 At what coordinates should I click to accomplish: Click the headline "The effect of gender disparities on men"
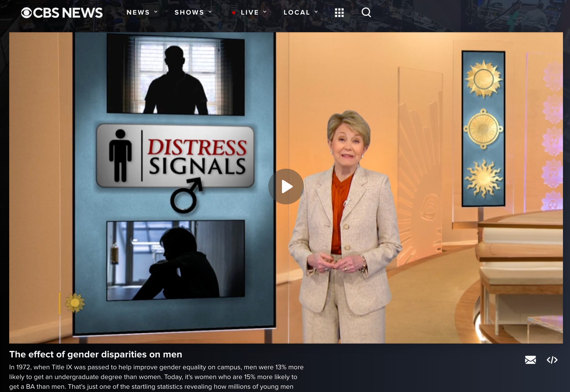(96, 354)
